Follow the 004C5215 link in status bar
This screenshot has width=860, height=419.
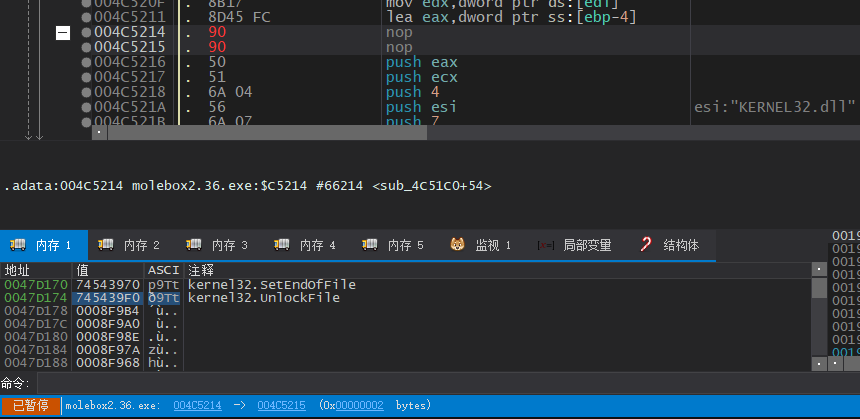tap(281, 405)
